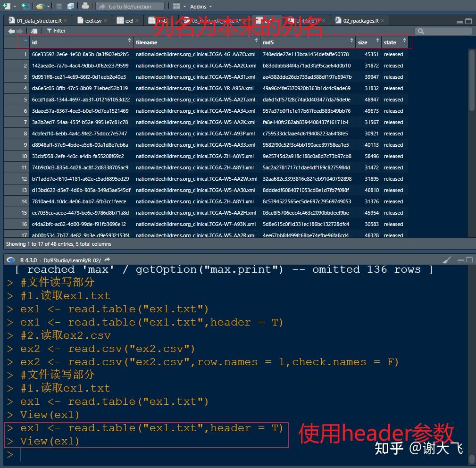Click the Save All documents icon
This screenshot has height=468, width=476.
[71, 6]
